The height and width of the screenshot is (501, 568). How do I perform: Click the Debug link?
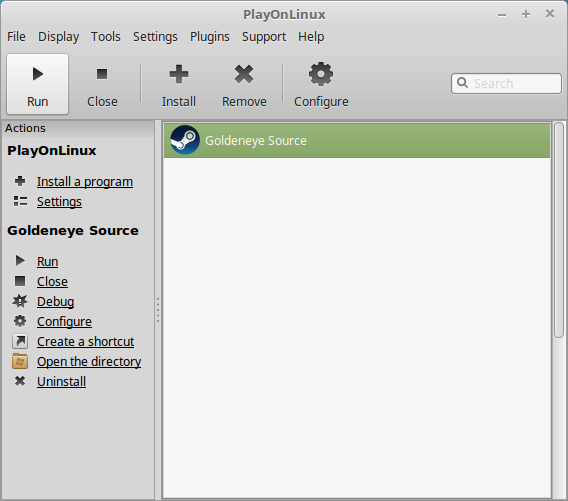[x=55, y=301]
